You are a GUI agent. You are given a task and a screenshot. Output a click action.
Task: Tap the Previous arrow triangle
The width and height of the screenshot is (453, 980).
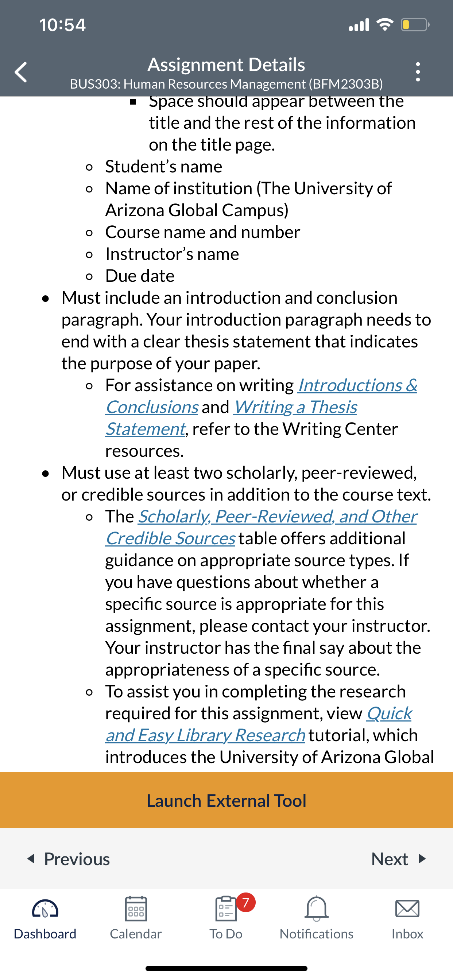point(31,859)
